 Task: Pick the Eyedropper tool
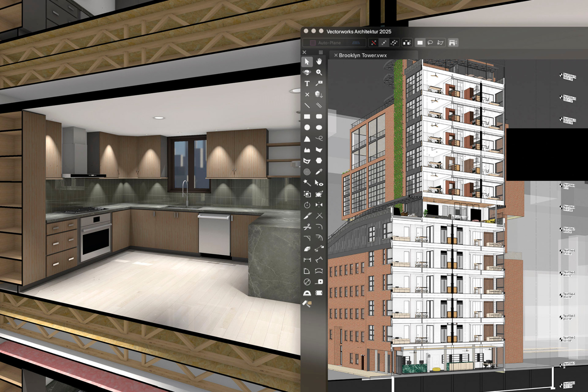319,171
